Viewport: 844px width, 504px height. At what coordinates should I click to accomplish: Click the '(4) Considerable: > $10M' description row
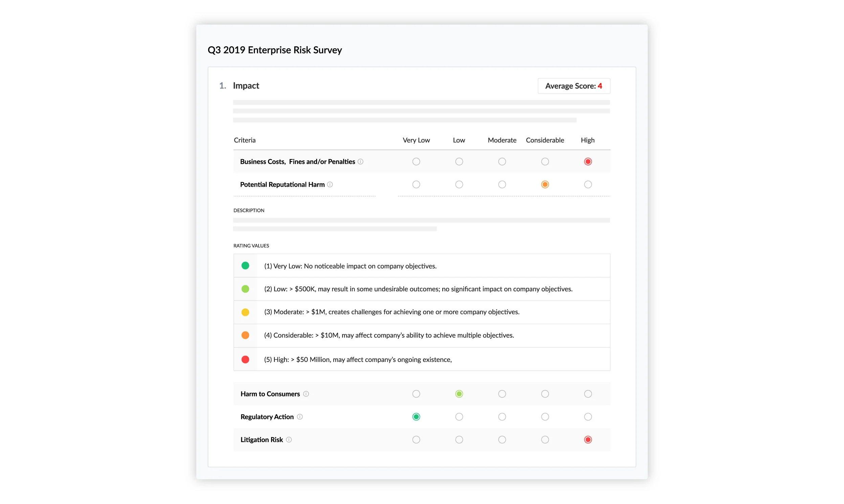(x=422, y=336)
